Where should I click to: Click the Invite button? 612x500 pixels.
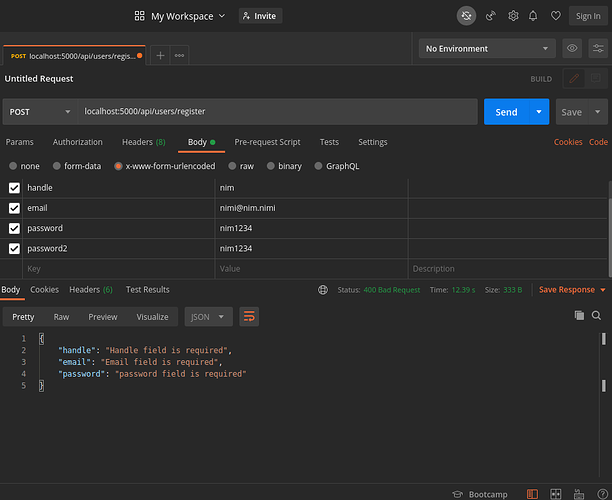pos(260,16)
